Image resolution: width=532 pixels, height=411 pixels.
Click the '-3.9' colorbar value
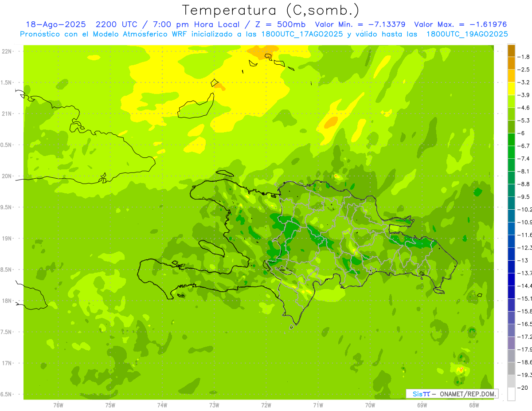[524, 95]
